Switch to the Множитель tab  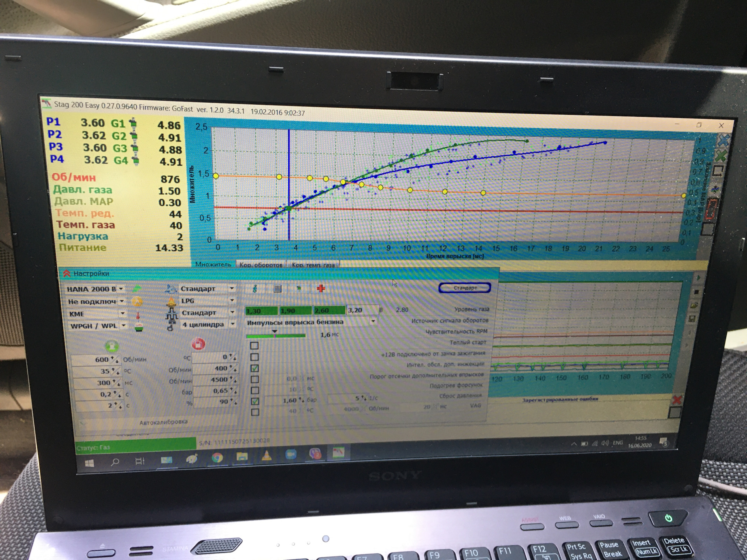point(213,264)
